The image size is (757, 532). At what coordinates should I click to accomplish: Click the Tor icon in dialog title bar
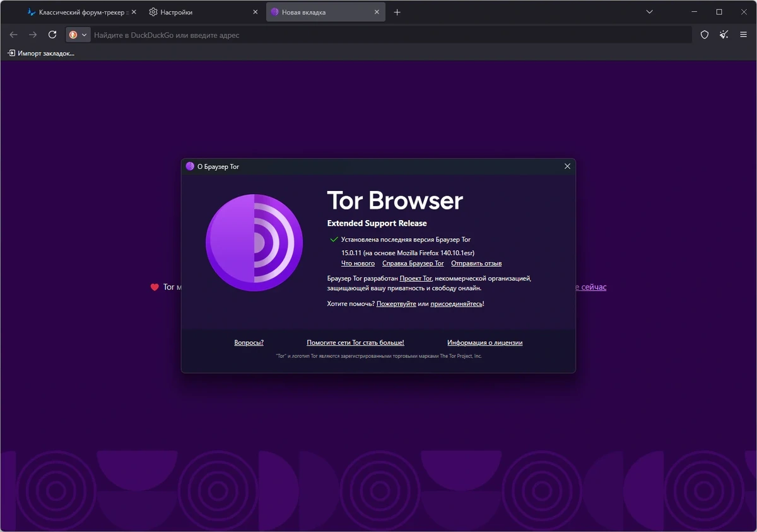click(x=190, y=166)
